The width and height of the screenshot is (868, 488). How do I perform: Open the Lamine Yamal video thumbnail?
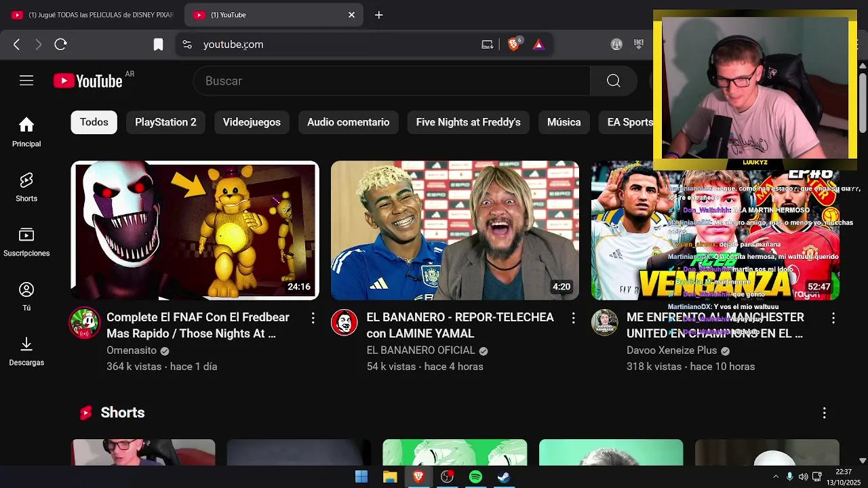point(455,230)
